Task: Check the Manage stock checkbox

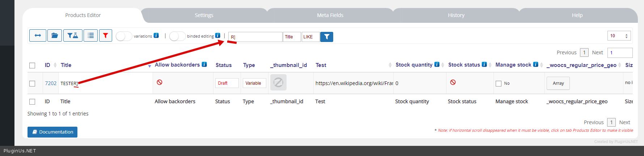Action: 499,84
